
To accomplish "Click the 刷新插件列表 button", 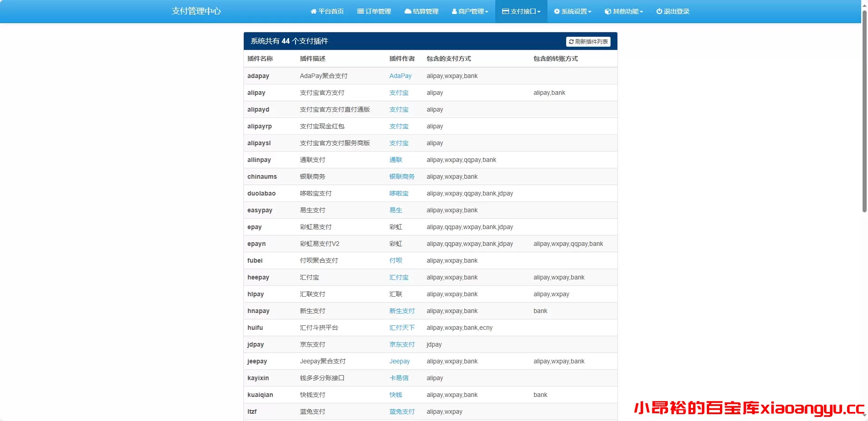I will click(x=588, y=41).
